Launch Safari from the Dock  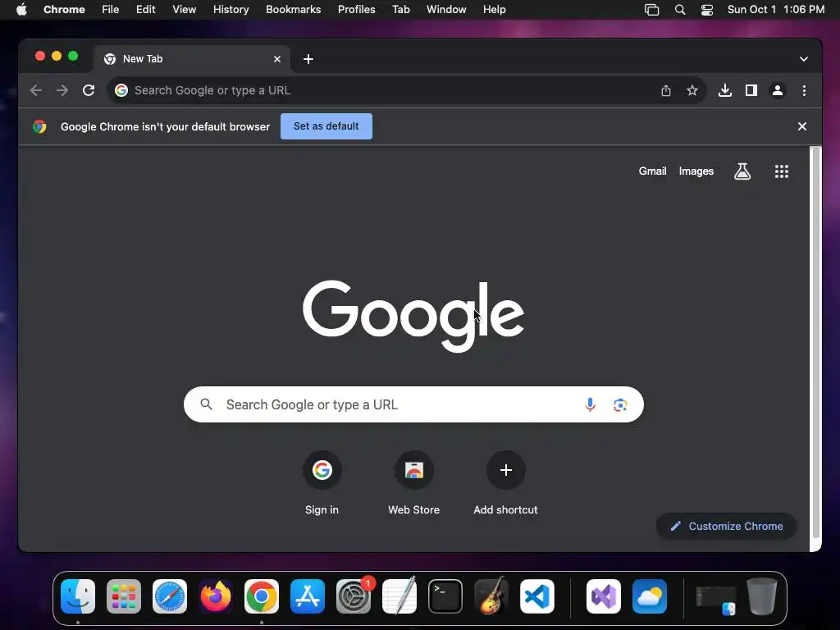coord(170,596)
